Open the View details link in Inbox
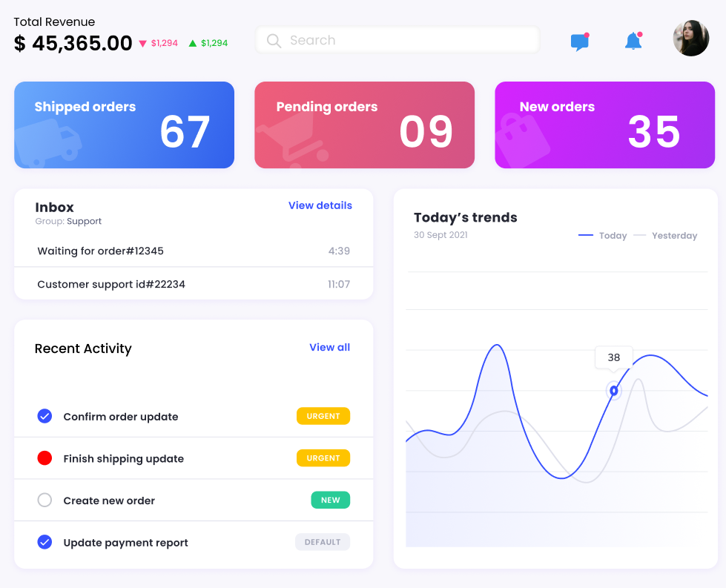The image size is (726, 588). (320, 205)
